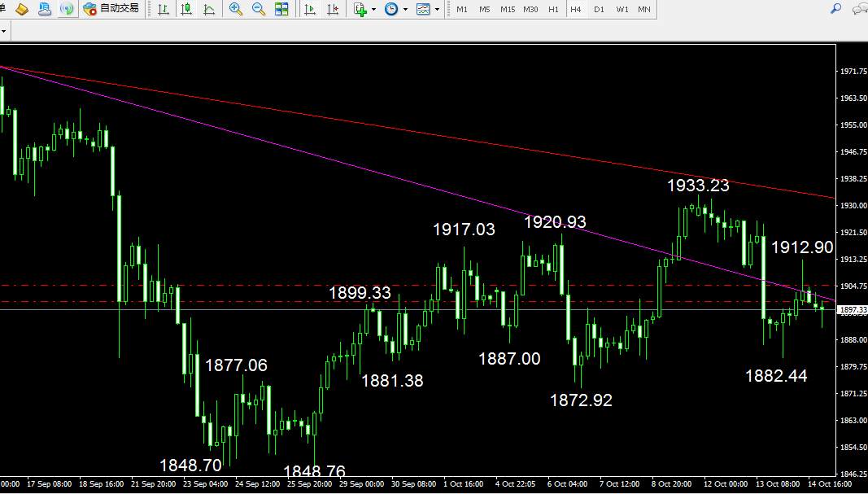Click the 1848.70 price label
This screenshot has width=868, height=494.
tap(190, 466)
